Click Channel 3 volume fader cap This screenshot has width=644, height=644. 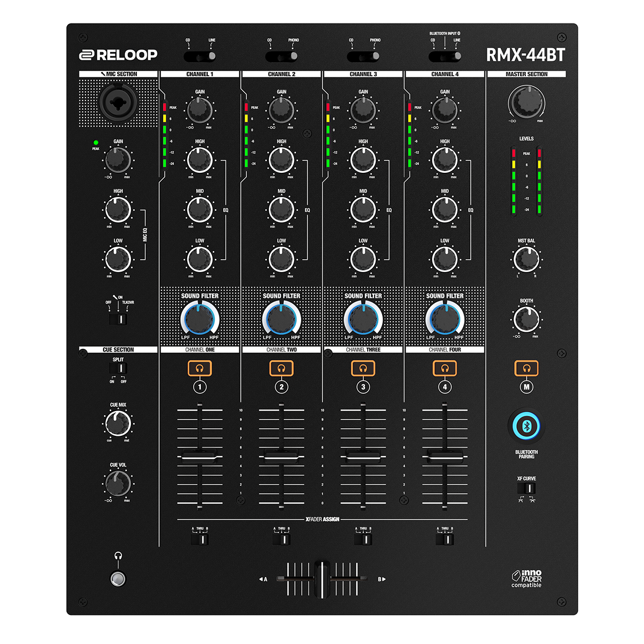[x=363, y=456]
